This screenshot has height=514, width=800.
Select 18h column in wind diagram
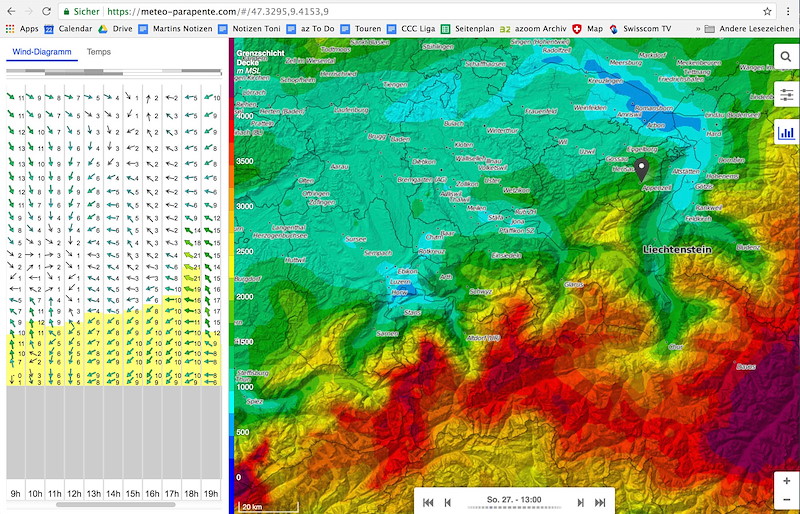[191, 494]
